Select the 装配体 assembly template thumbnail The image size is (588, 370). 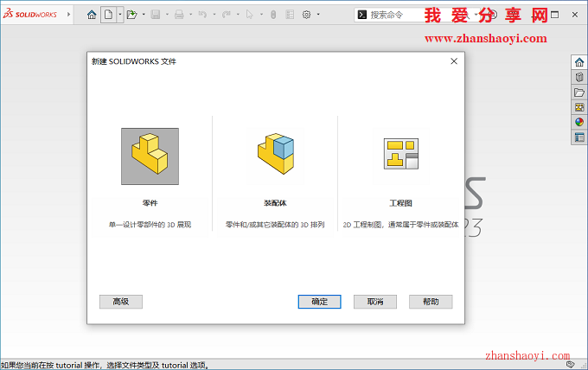pos(275,156)
